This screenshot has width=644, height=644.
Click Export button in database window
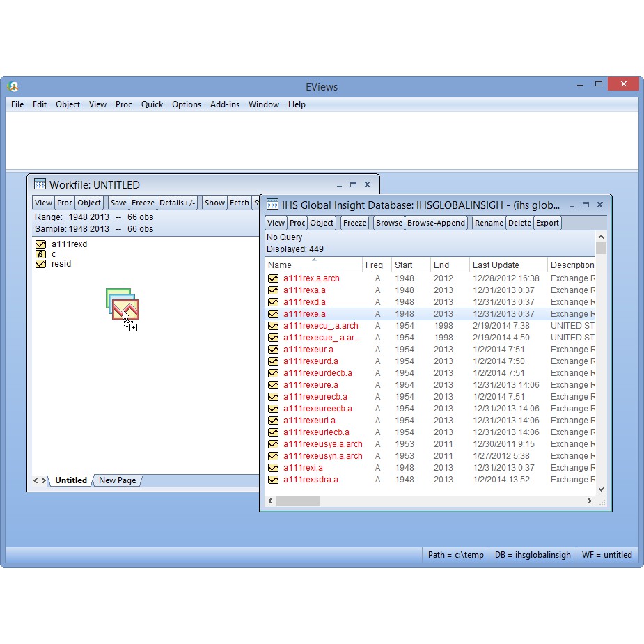point(547,223)
